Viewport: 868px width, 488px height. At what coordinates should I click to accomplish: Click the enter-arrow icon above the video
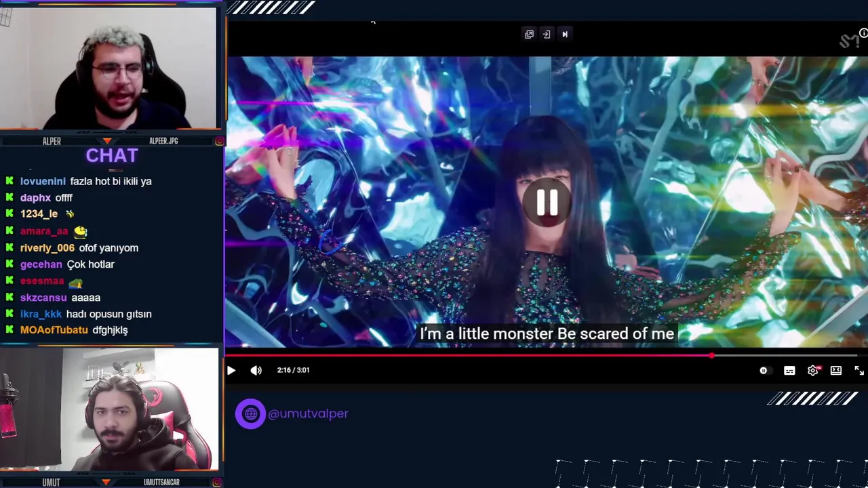pyautogui.click(x=547, y=34)
